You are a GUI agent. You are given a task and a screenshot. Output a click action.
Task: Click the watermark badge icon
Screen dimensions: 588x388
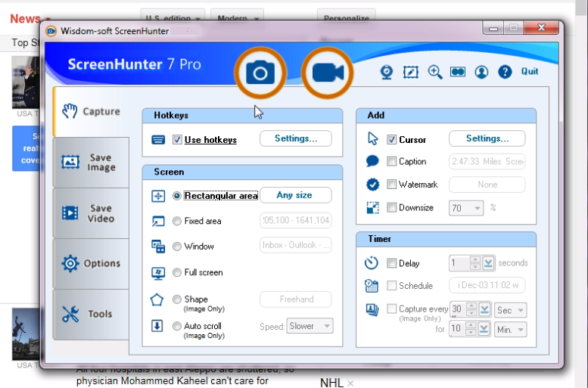(372, 185)
